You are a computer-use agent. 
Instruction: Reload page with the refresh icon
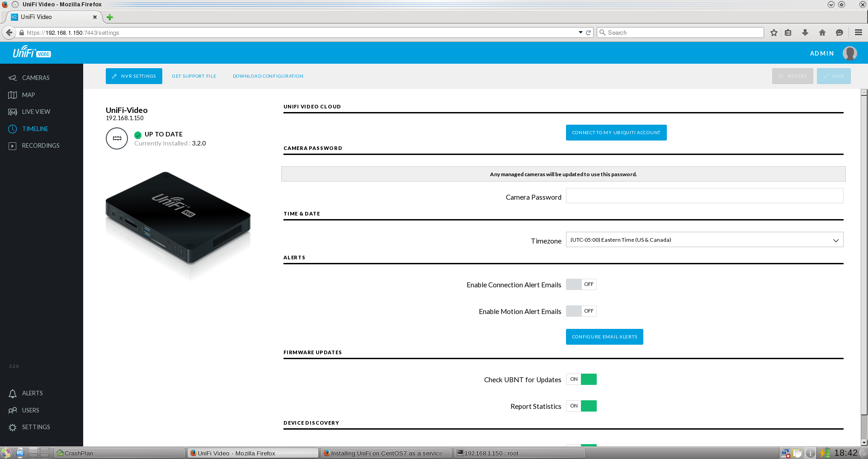(x=589, y=33)
